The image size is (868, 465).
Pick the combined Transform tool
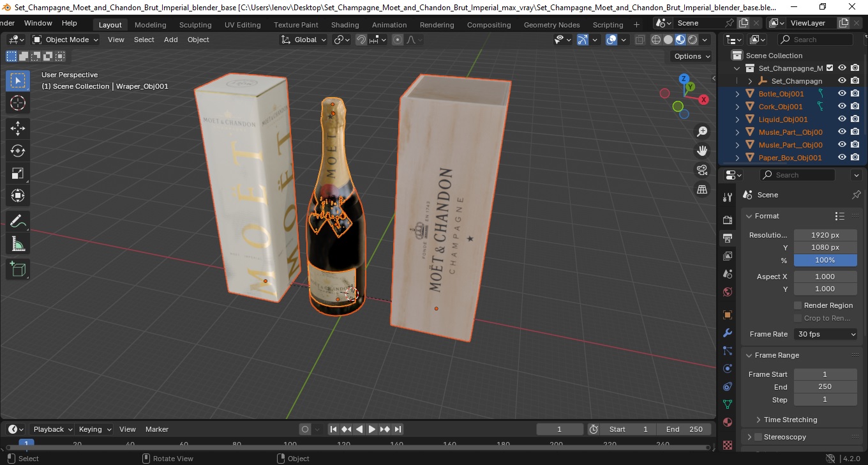click(18, 195)
